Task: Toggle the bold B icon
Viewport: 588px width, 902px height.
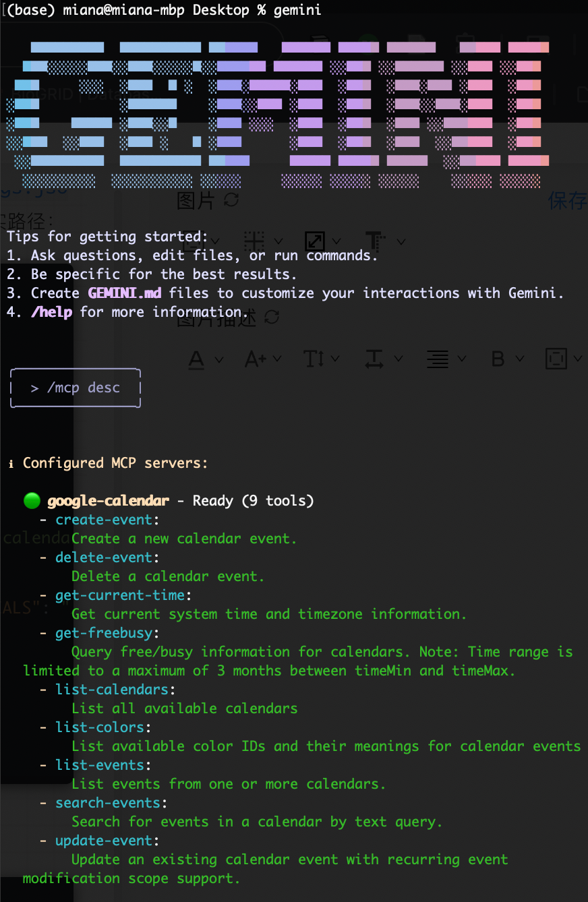Action: 498,359
